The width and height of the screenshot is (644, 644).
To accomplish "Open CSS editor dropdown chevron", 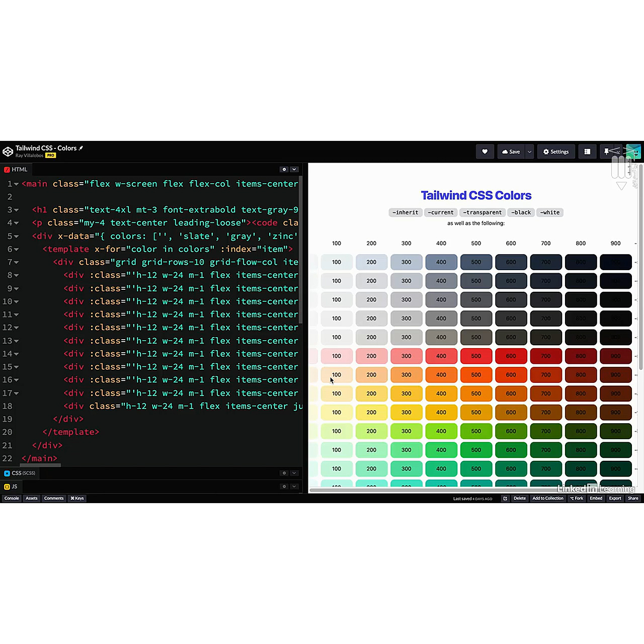I will click(x=294, y=473).
